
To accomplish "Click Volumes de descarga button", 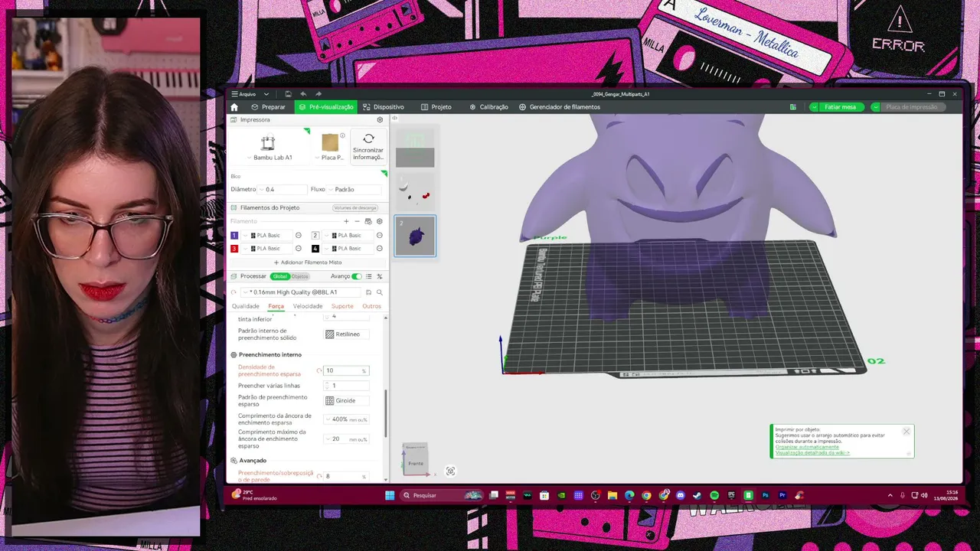I will point(355,208).
